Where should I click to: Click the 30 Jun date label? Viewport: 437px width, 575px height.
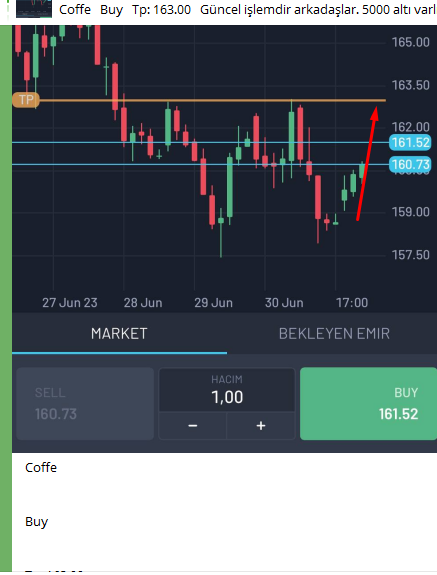pos(284,303)
